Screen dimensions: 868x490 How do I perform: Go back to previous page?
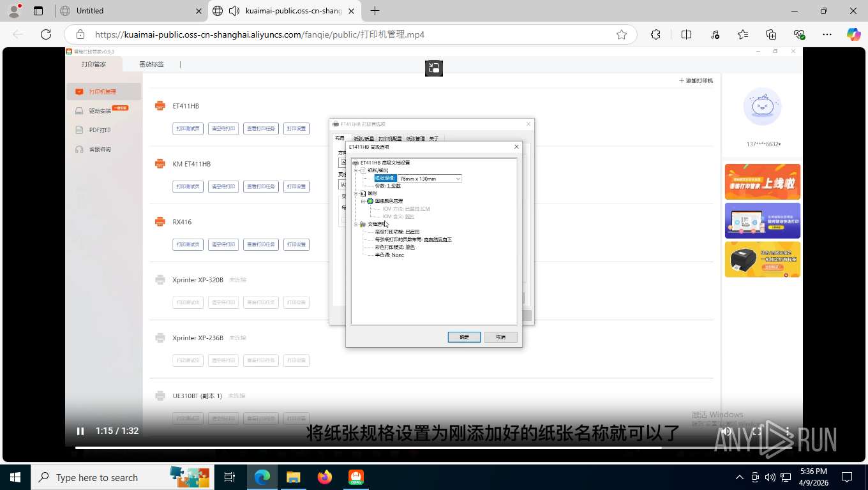[x=18, y=34]
